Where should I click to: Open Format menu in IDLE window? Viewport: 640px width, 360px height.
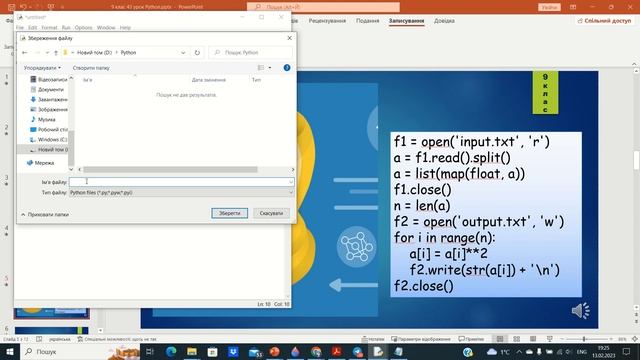tap(49, 27)
